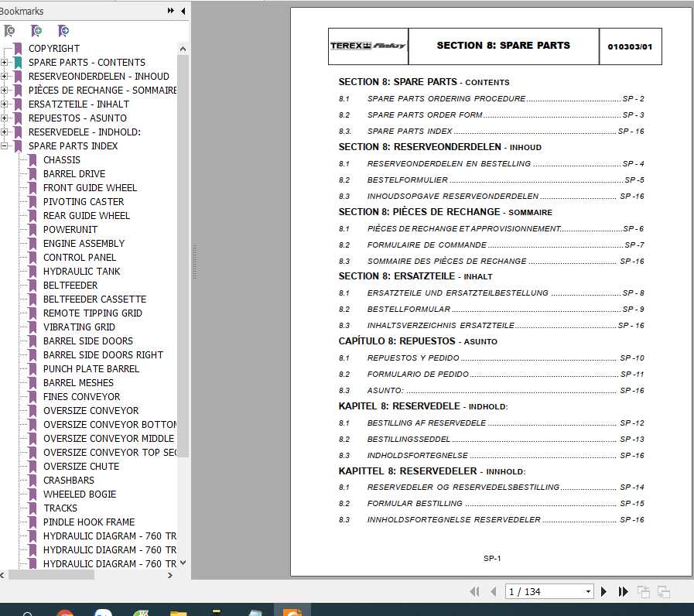The height and width of the screenshot is (616, 694).
Task: Open the FRONT GUIDE WHEEL bookmark
Action: pos(90,188)
